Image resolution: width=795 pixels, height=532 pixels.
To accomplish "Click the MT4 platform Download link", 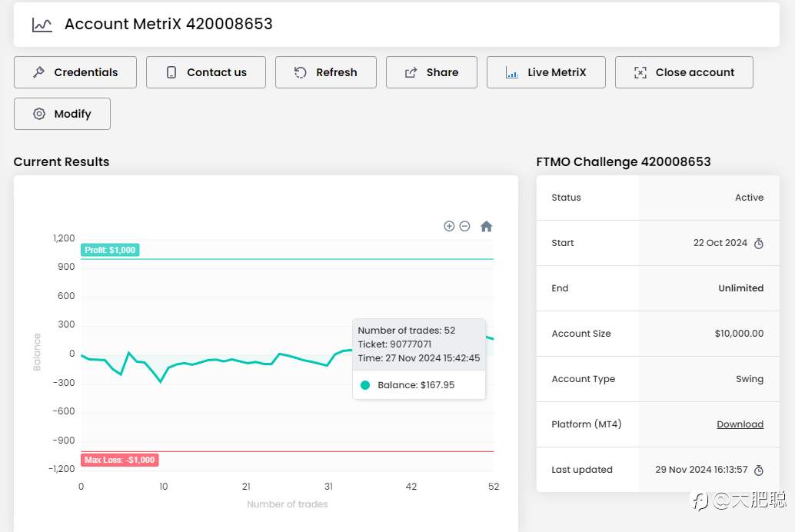I will click(x=740, y=424).
